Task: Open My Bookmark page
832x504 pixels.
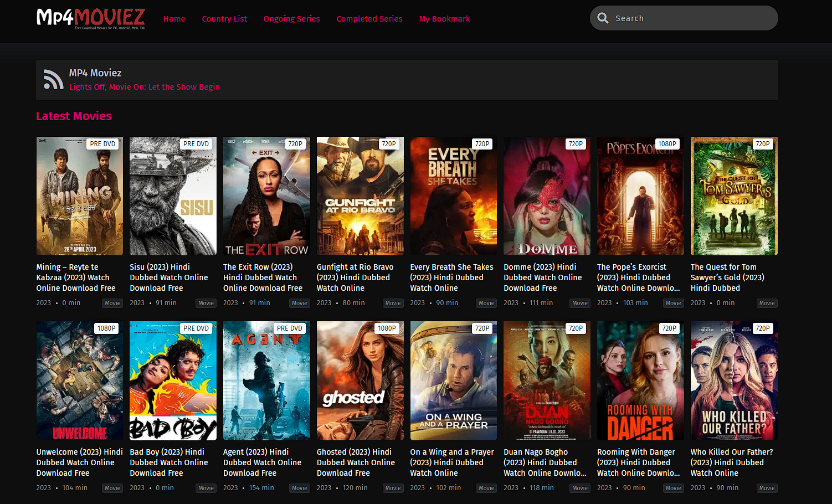Action: 445,19
